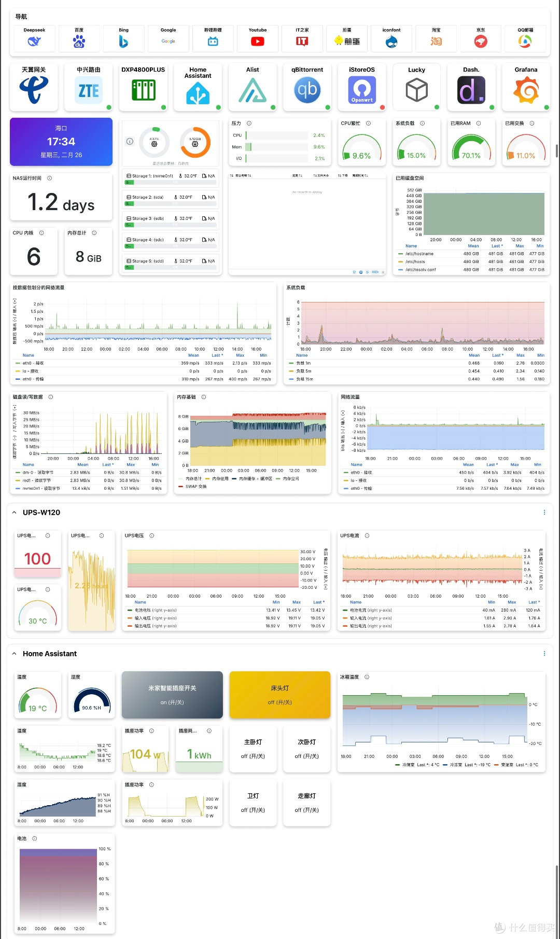The image size is (560, 939).
Task: Launch the Alist service icon
Action: coord(253,90)
